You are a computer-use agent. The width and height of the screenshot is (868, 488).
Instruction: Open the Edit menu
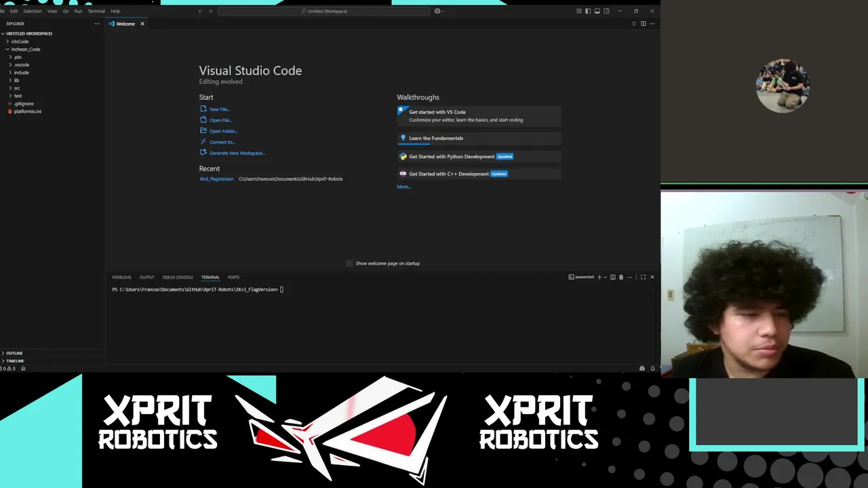click(x=14, y=11)
